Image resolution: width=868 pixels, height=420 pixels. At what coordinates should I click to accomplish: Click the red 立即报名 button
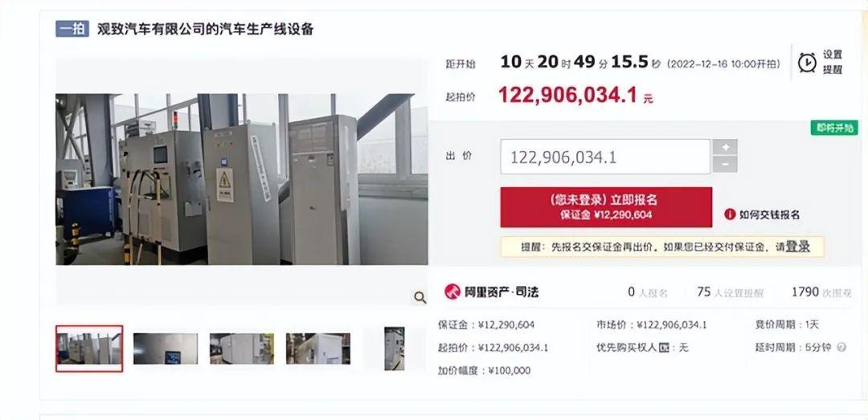pos(606,207)
